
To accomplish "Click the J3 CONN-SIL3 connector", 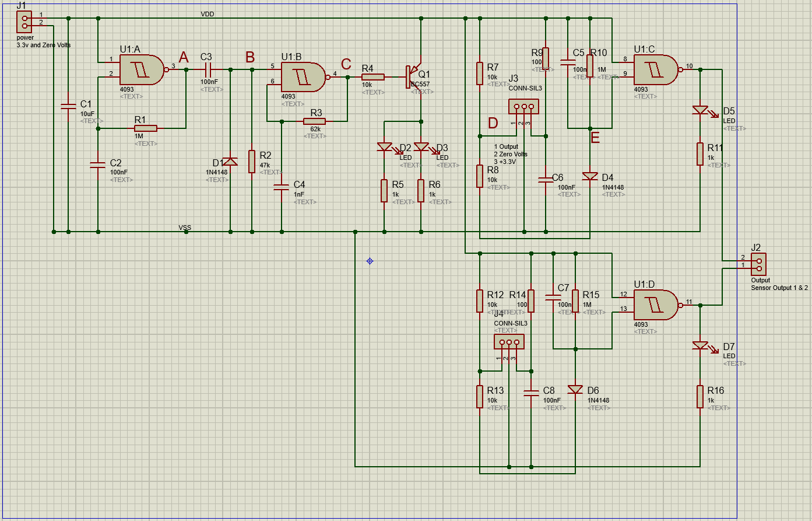I will pyautogui.click(x=523, y=107).
